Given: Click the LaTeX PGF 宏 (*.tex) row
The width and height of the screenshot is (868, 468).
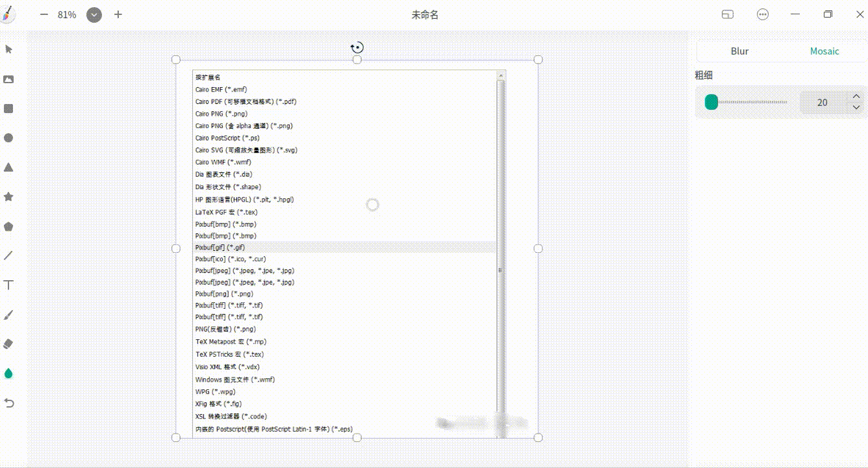Looking at the screenshot, I should [345, 212].
